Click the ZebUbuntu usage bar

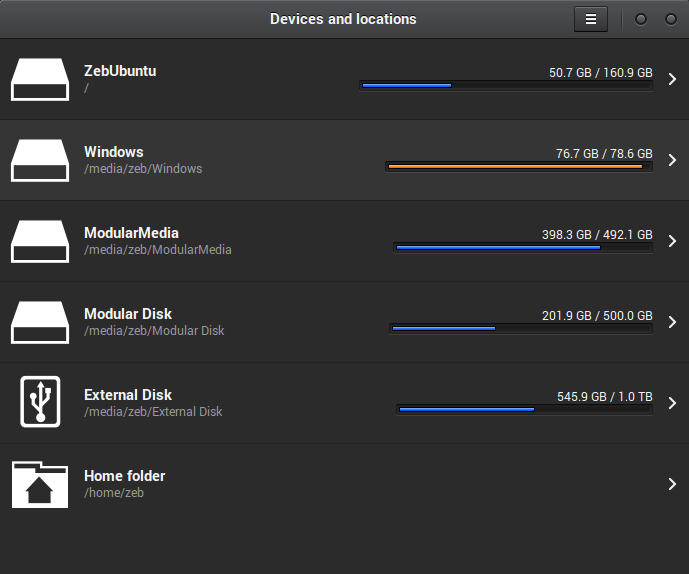click(x=506, y=86)
